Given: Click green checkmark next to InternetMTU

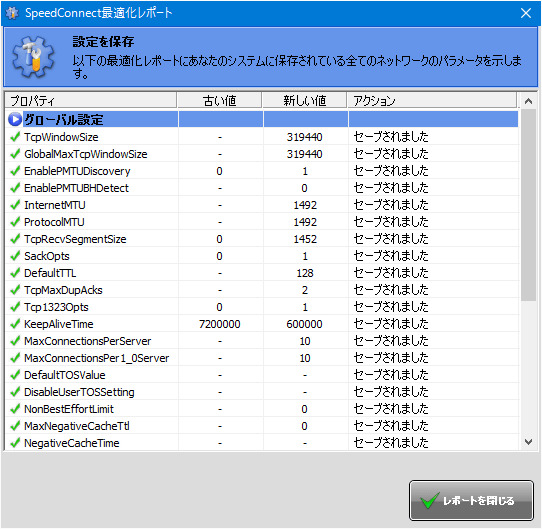Looking at the screenshot, I should (15, 205).
